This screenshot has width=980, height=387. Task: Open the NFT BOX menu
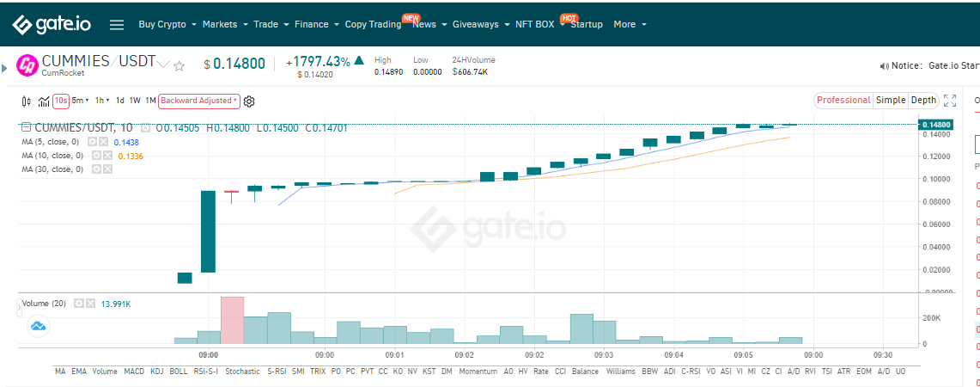(540, 24)
